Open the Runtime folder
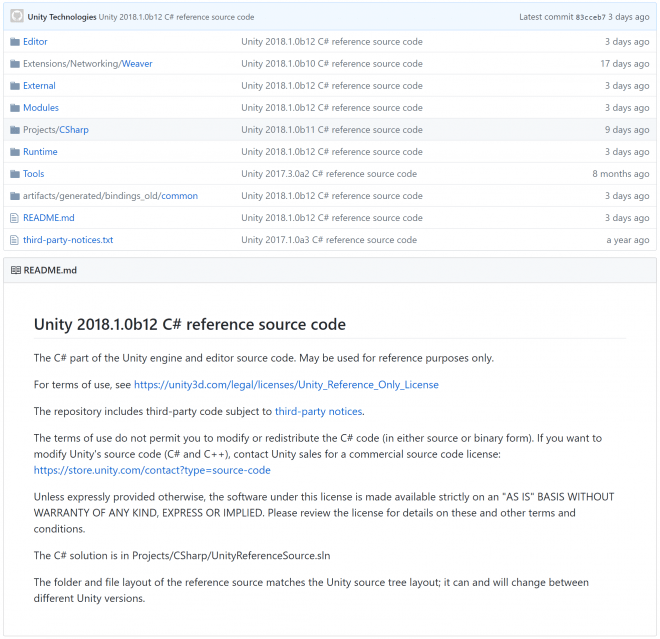This screenshot has height=639, width=660. coord(40,152)
